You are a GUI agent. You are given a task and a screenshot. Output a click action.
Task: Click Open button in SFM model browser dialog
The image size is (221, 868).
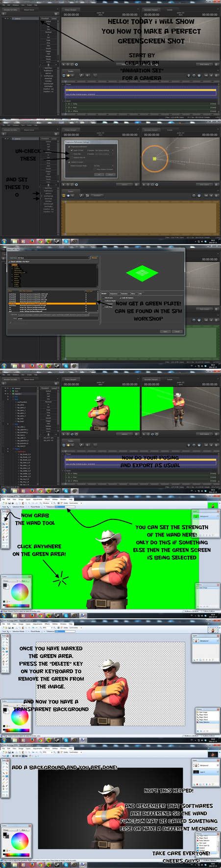coord(166,331)
